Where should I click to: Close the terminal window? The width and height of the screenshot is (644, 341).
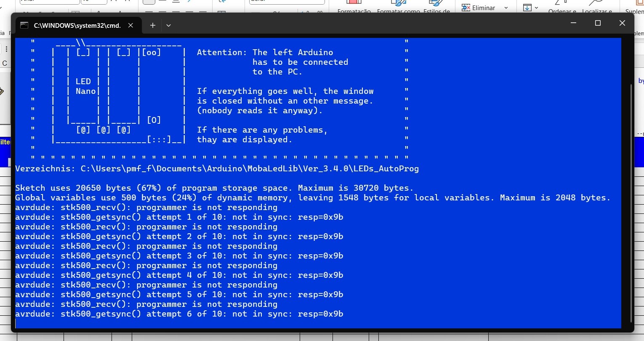pos(622,23)
